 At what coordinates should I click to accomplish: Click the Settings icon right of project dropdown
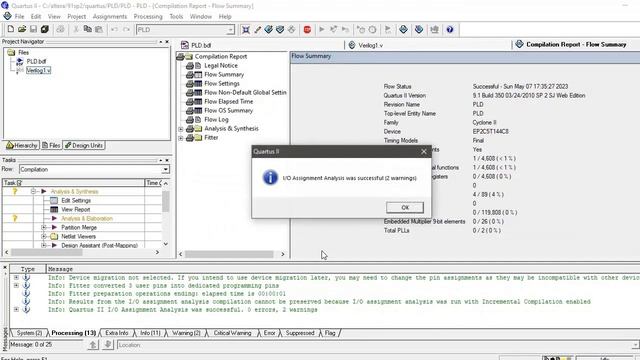point(246,29)
